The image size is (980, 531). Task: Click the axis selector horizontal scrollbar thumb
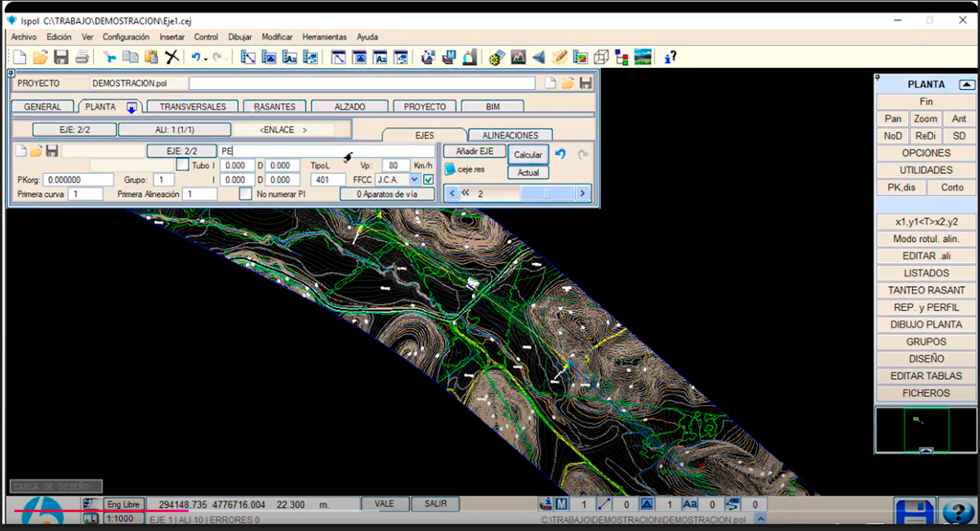click(x=546, y=194)
